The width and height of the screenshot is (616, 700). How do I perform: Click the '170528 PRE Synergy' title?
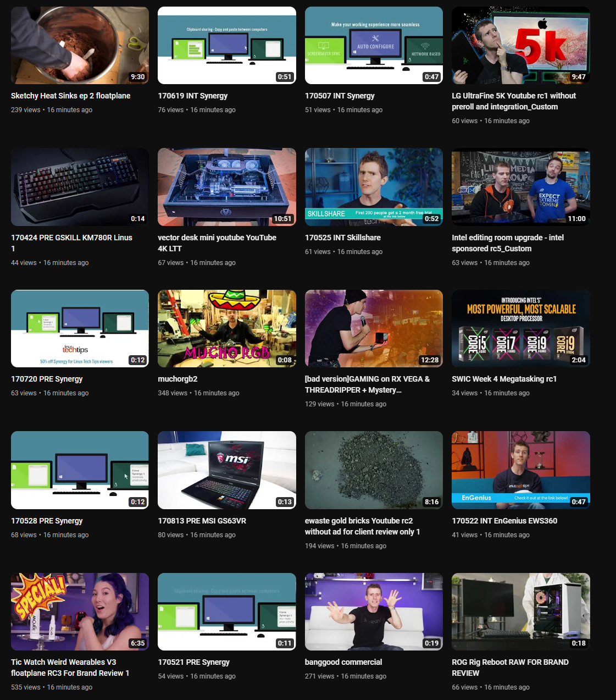[x=47, y=521]
